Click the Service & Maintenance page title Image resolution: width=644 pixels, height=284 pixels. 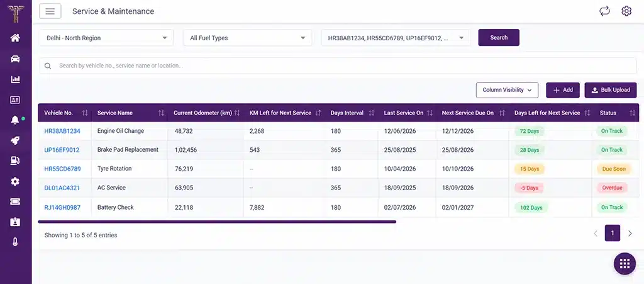(x=113, y=11)
